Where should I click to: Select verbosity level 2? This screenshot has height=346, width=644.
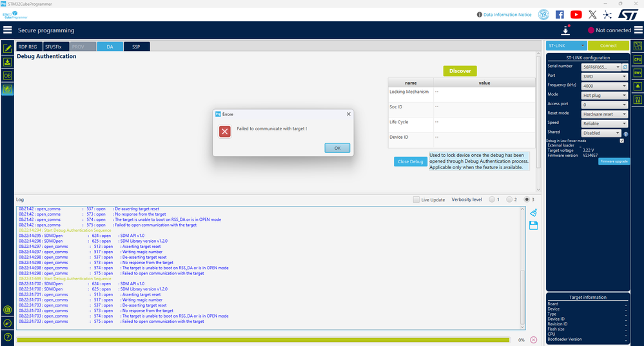(509, 199)
